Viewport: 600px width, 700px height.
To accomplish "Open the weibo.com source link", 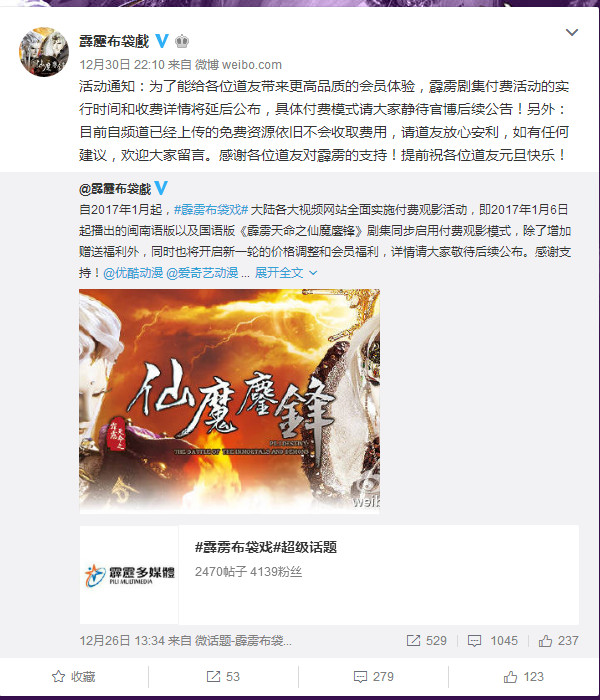I will pos(252,65).
